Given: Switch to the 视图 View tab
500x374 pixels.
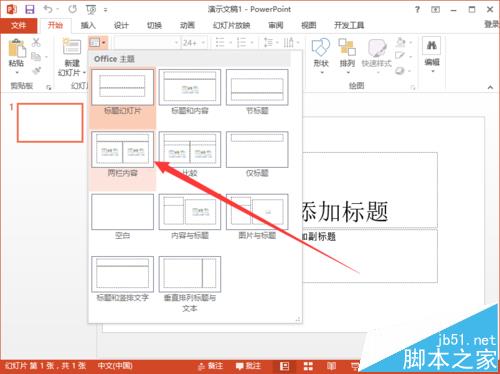Looking at the screenshot, I should coord(309,25).
